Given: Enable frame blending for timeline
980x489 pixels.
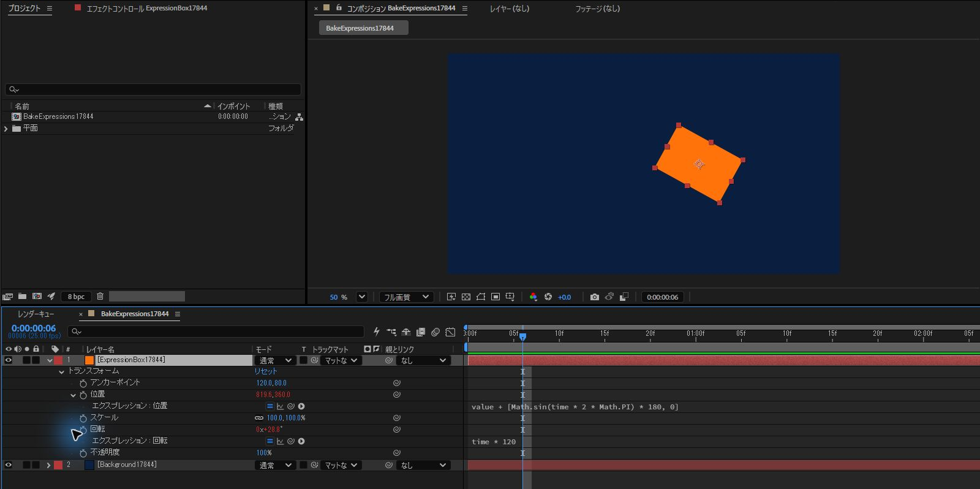Looking at the screenshot, I should 421,332.
